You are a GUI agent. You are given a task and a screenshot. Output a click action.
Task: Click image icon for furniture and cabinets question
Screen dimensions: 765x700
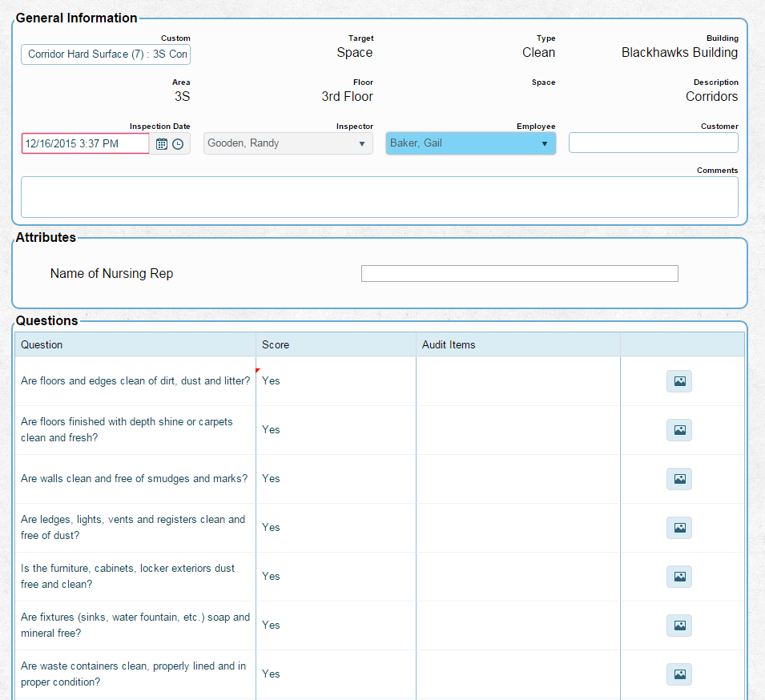[x=679, y=577]
